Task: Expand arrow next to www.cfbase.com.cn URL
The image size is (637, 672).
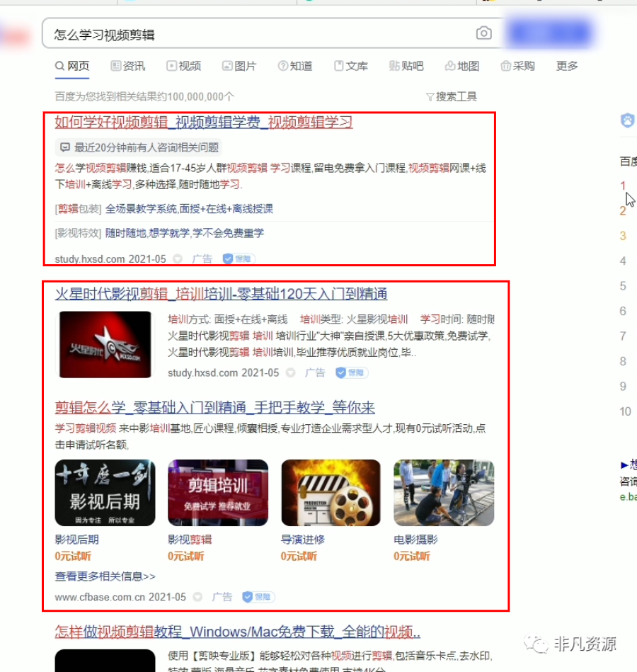Action: coord(197,597)
